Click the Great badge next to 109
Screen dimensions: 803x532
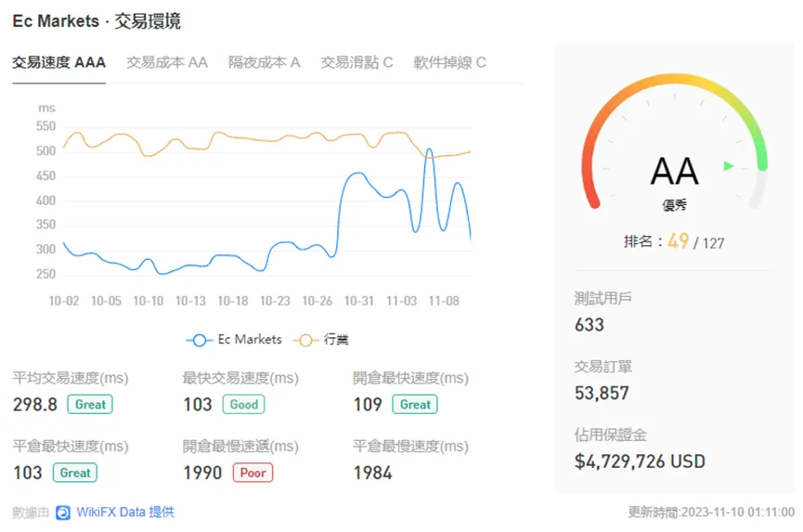point(415,405)
